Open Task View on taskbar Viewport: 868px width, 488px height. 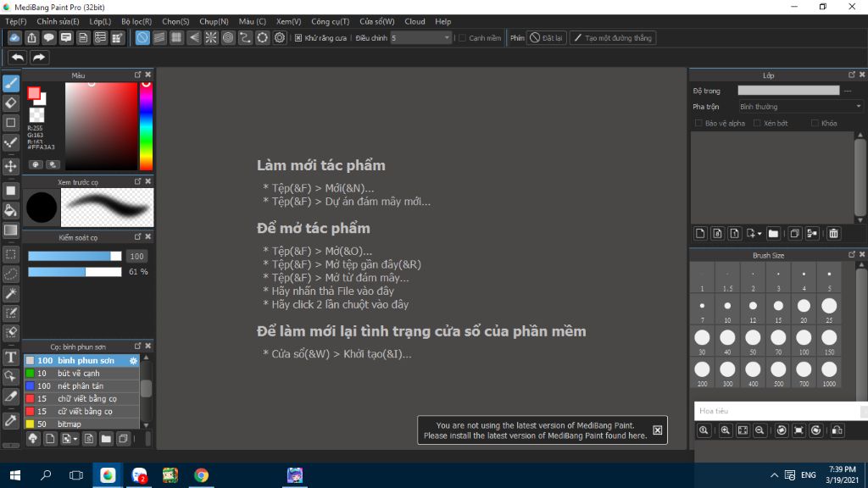coord(75,475)
